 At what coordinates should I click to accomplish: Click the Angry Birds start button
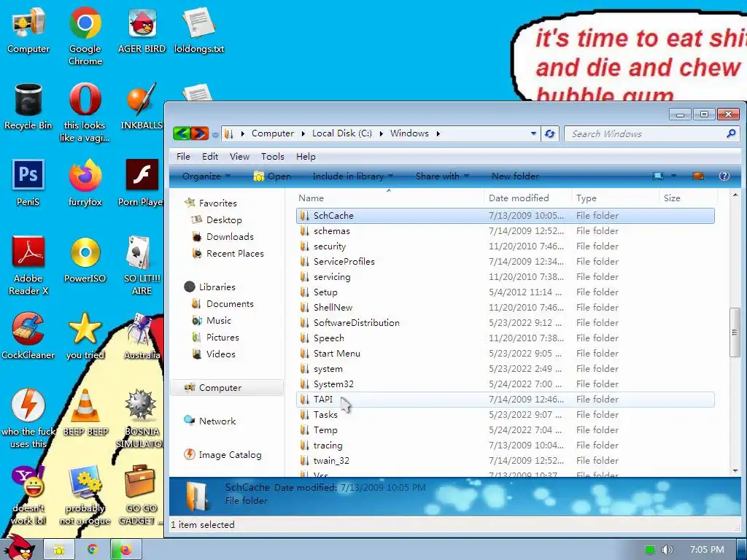[x=19, y=548]
